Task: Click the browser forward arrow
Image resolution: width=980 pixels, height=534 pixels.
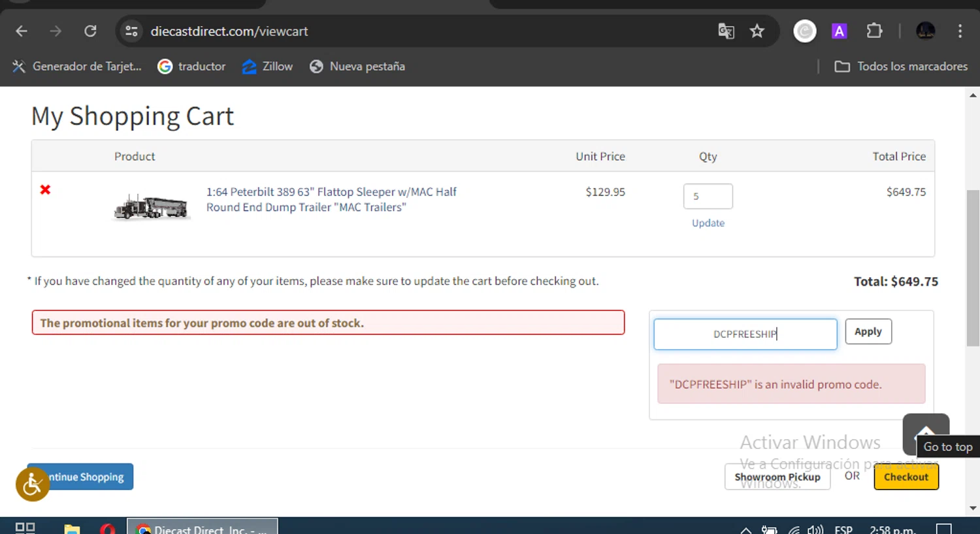Action: (56, 31)
